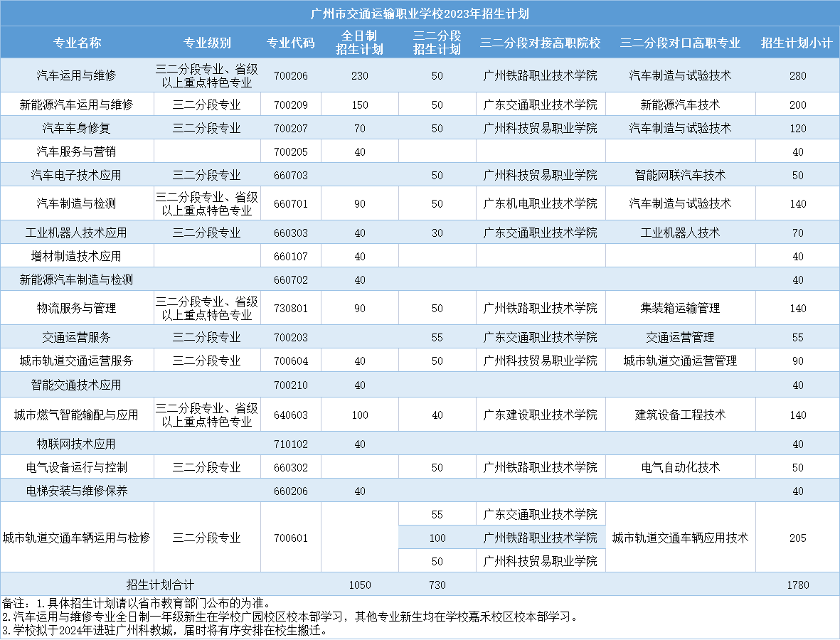The image size is (840, 640).
Task: Click the 集装箱运输管理 target major cell
Action: [681, 309]
